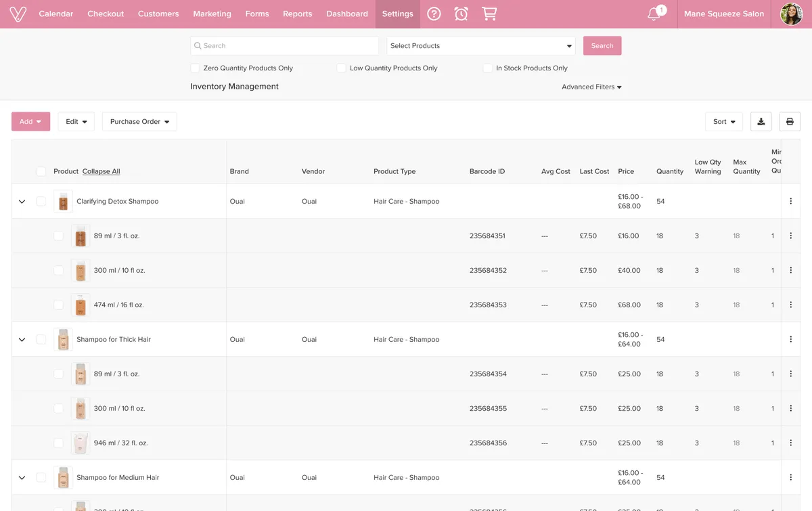812x511 pixels.
Task: Expand the Advanced Filters section
Action: [591, 87]
